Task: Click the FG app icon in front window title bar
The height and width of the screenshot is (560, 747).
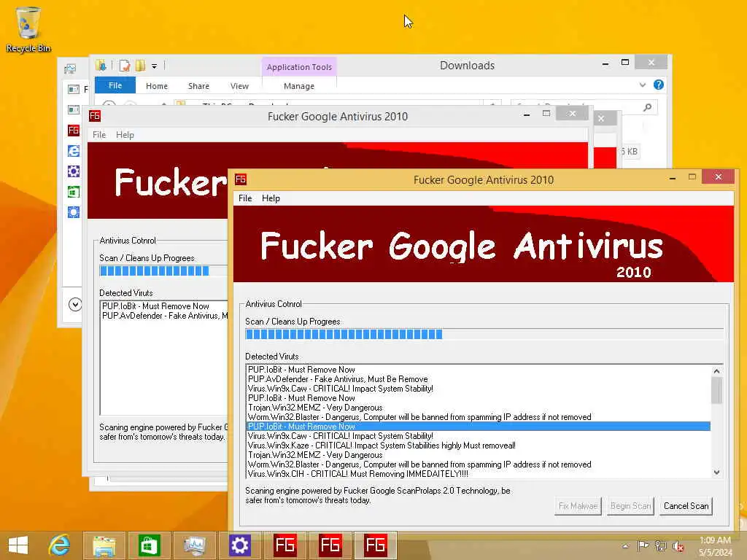Action: pos(241,179)
